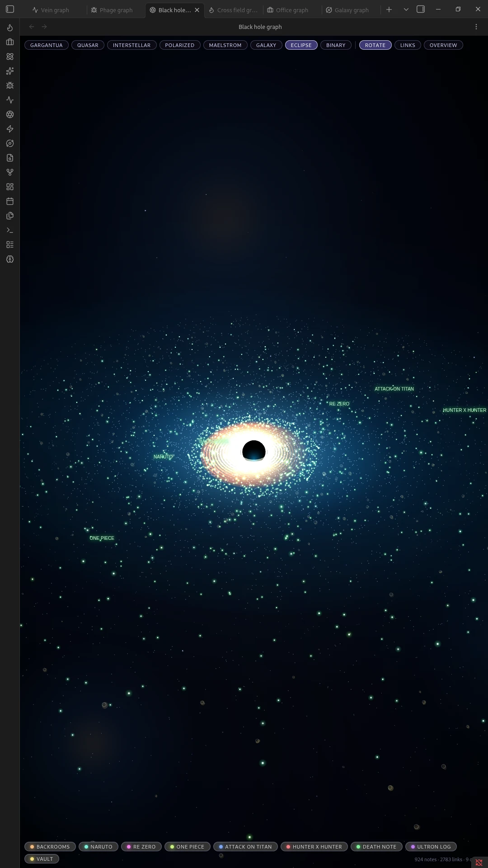Click the aperture icon in left ribbon
Image resolution: width=488 pixels, height=868 pixels.
coord(10,114)
